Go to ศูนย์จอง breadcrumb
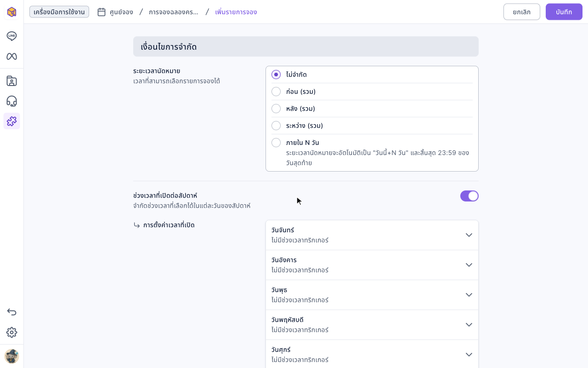Viewport: 588px width, 368px height. [121, 12]
